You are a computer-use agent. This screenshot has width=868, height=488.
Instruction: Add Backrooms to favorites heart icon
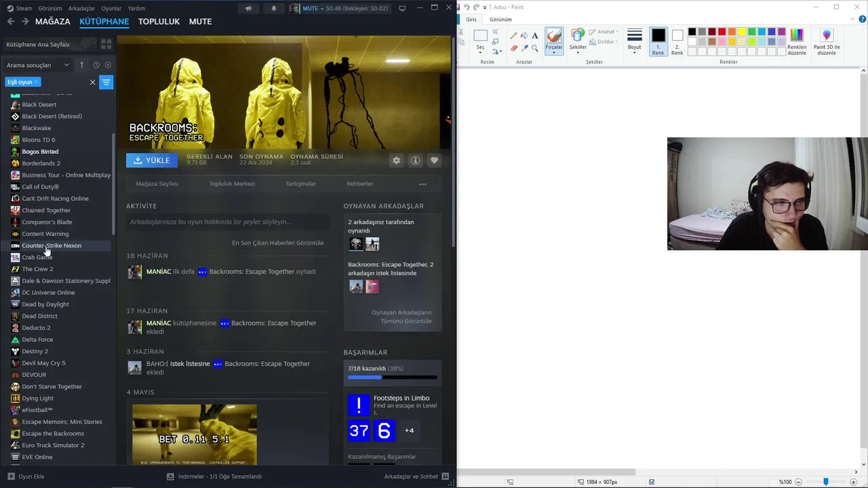coord(434,161)
